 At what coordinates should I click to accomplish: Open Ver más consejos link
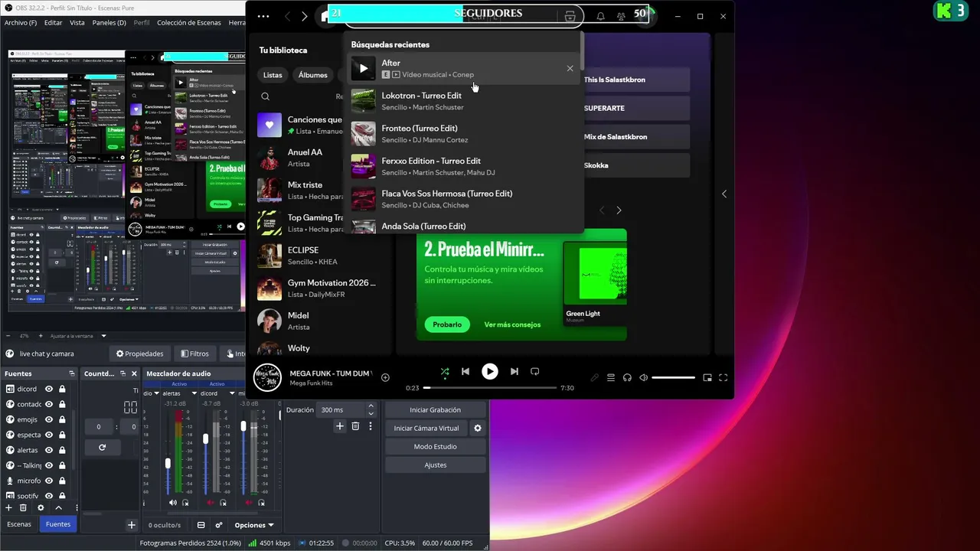(512, 324)
